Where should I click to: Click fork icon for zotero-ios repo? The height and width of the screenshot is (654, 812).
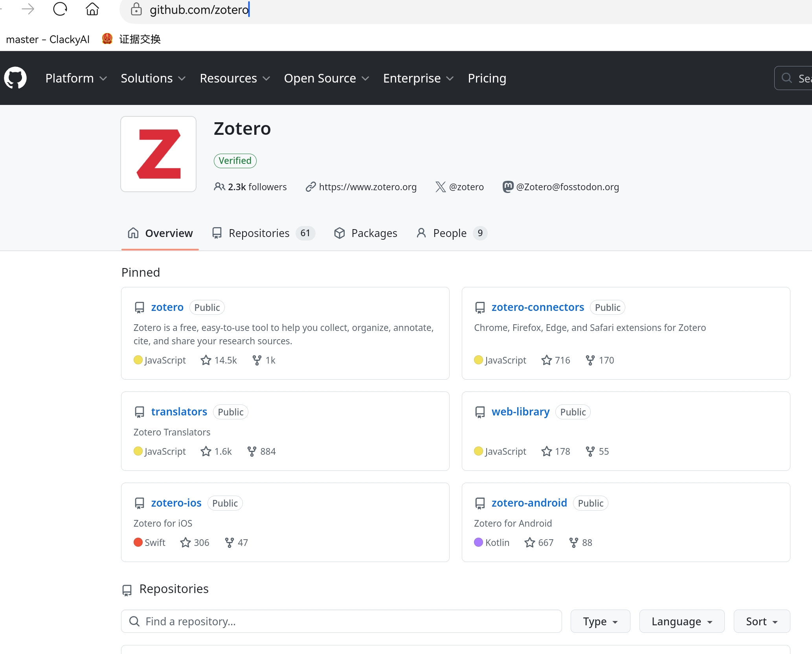pyautogui.click(x=230, y=543)
